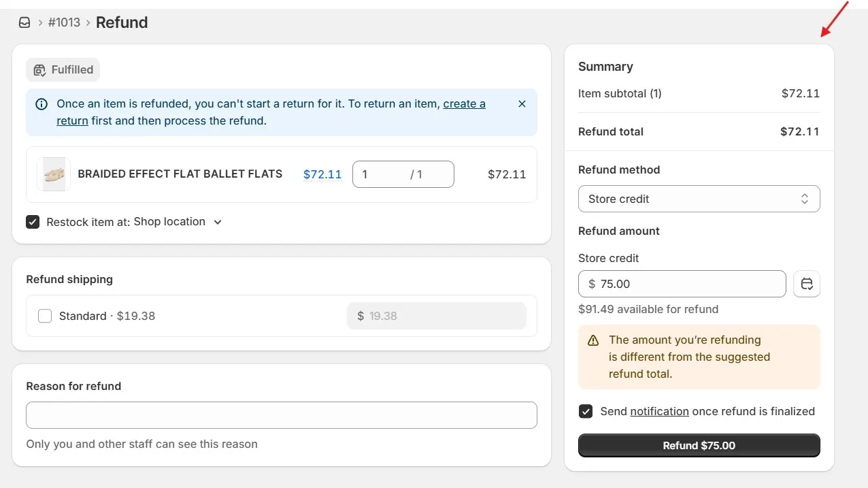Go back to order #1013 breadcrumb
Screen dimensions: 868x488
pyautogui.click(x=64, y=22)
